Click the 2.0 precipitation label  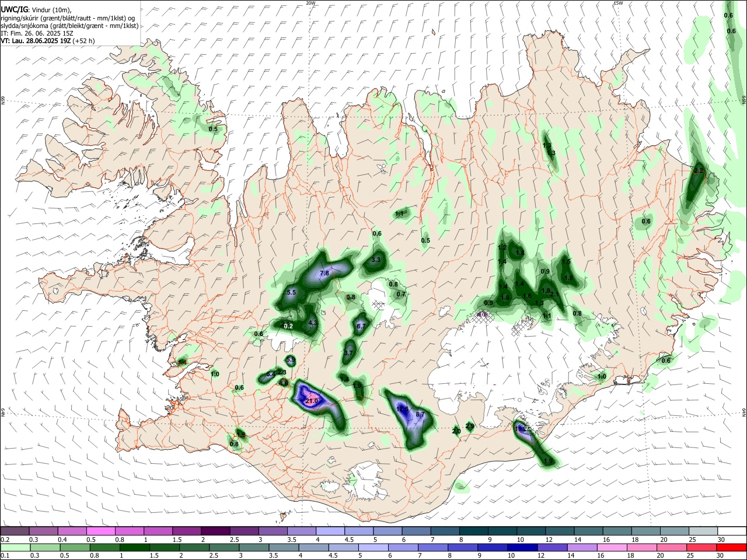pyautogui.click(x=456, y=431)
